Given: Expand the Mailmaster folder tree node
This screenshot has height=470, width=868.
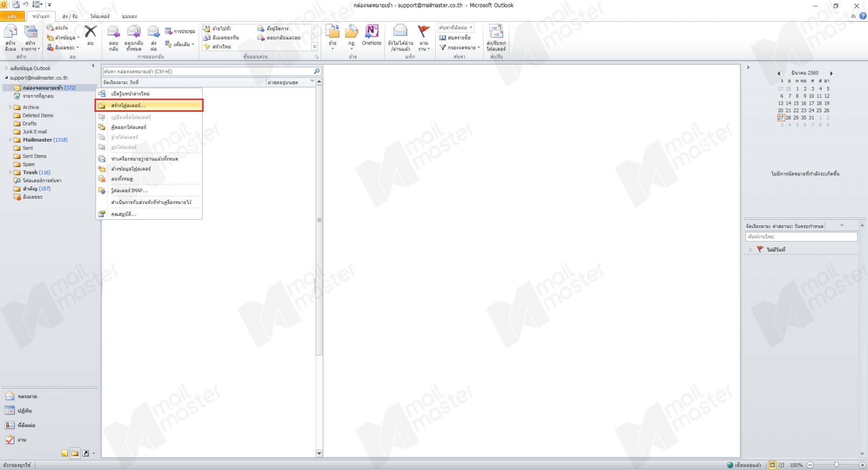Looking at the screenshot, I should 10,140.
